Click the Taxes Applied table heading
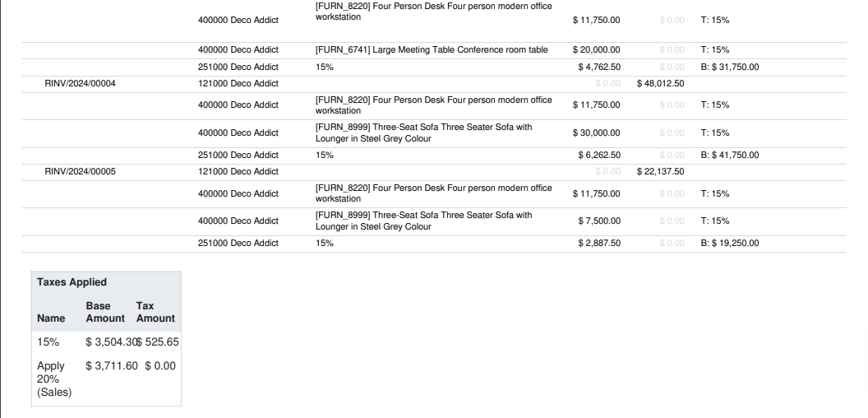This screenshot has width=868, height=418. [x=72, y=282]
